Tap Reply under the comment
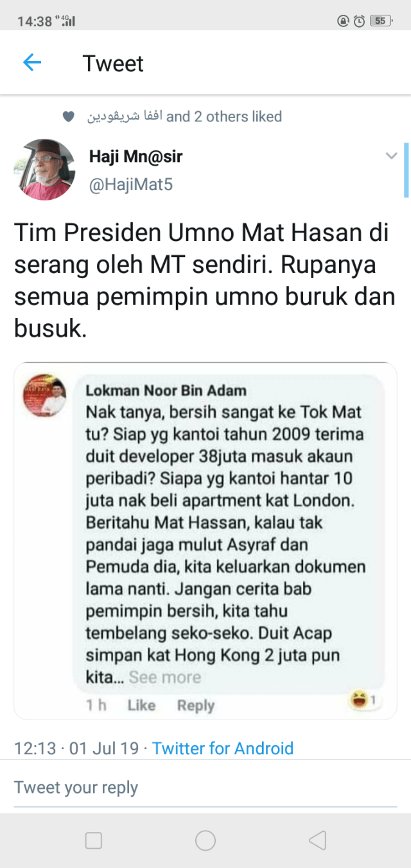 (x=196, y=705)
